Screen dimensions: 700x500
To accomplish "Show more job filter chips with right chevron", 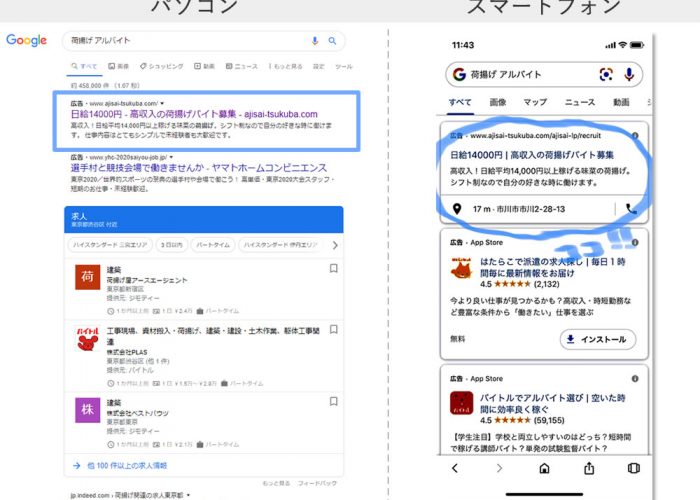I will [x=335, y=245].
